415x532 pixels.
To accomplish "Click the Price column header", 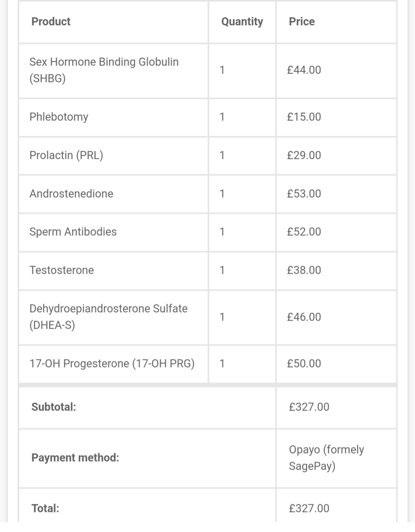I will [302, 22].
